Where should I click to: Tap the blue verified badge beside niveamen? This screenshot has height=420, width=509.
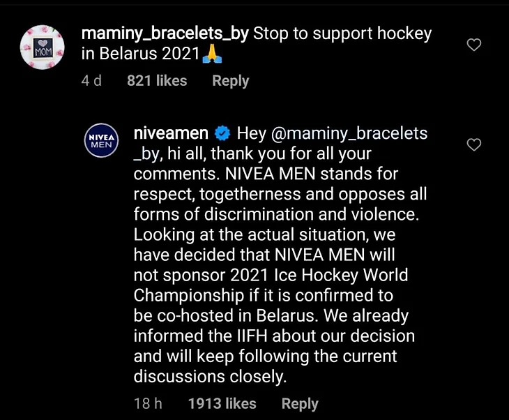point(222,133)
